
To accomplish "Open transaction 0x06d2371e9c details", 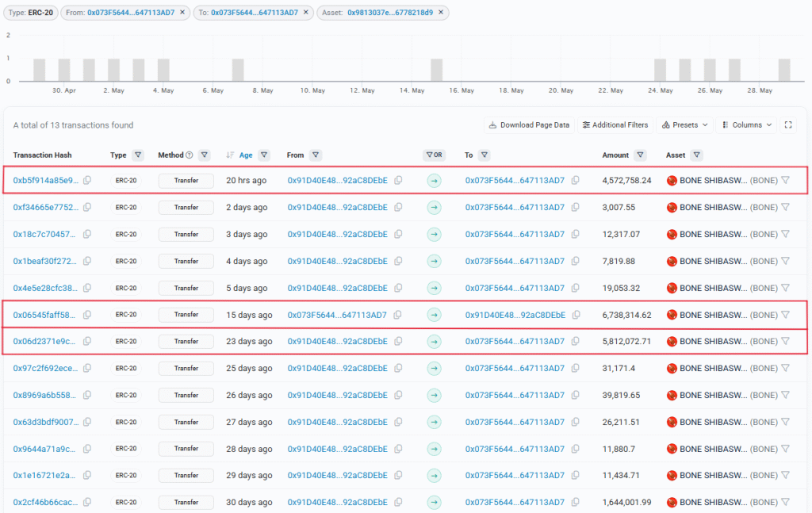I will (44, 341).
